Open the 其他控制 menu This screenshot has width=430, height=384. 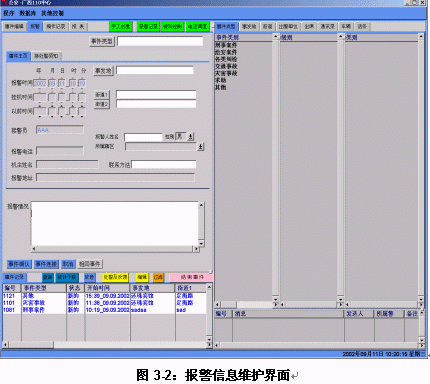point(52,13)
